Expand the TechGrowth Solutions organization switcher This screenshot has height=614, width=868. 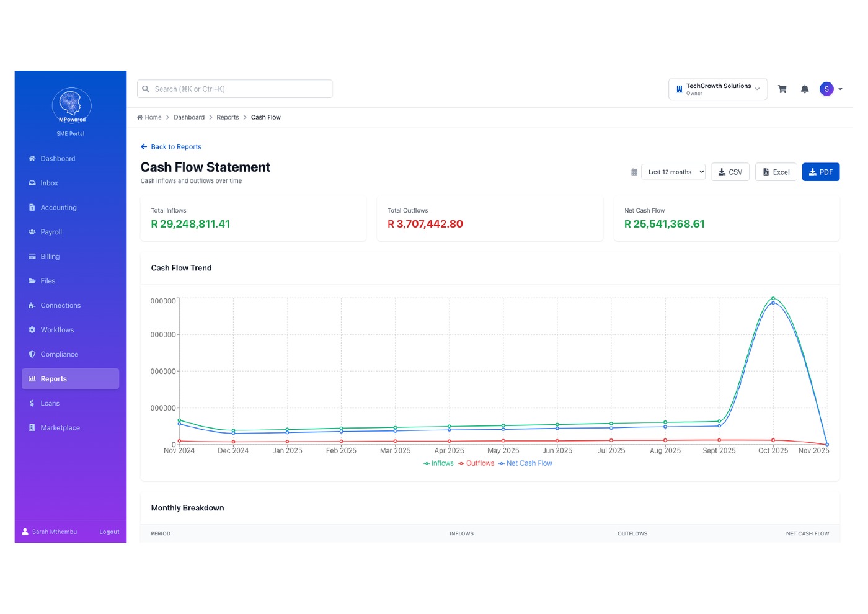(x=717, y=89)
